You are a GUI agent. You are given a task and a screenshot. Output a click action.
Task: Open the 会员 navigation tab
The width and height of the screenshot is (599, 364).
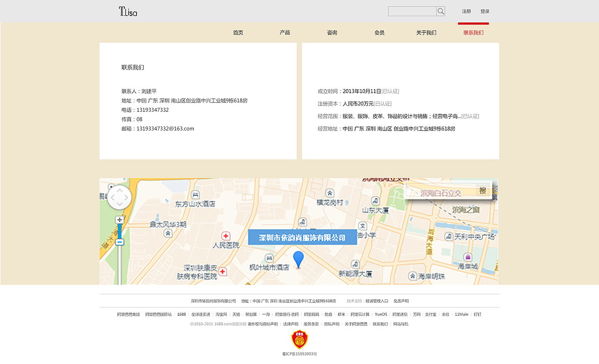pos(380,33)
